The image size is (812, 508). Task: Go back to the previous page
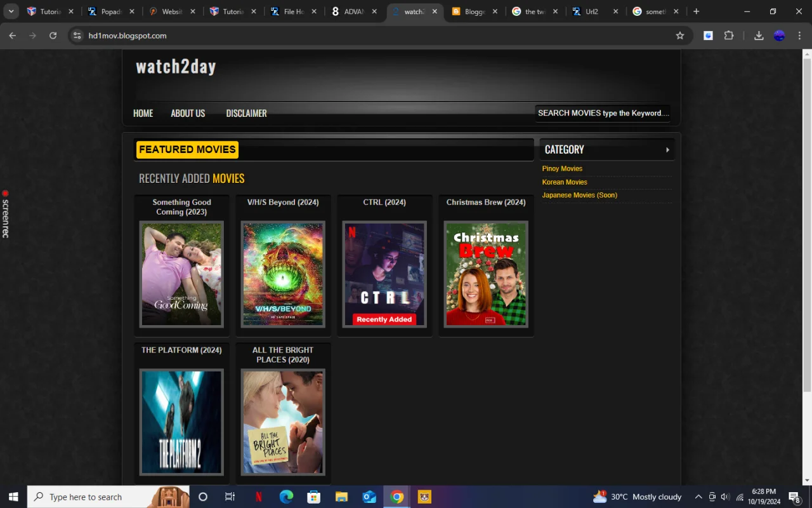click(13, 36)
